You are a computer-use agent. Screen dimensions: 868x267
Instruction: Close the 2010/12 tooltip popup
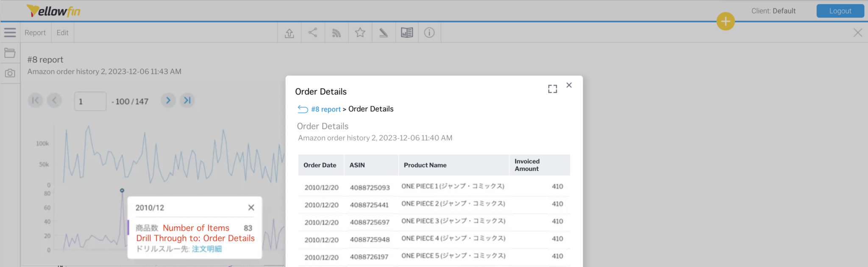(251, 207)
